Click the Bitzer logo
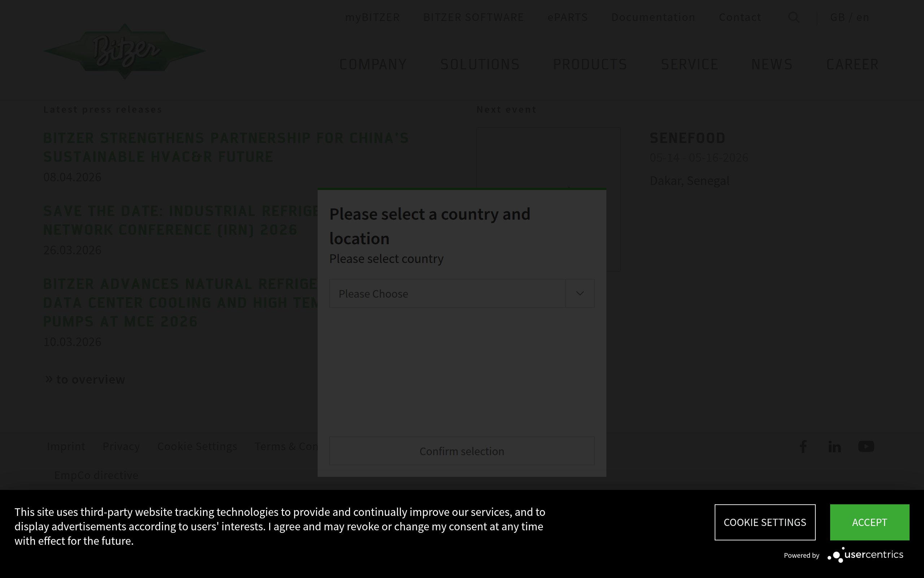 point(125,51)
